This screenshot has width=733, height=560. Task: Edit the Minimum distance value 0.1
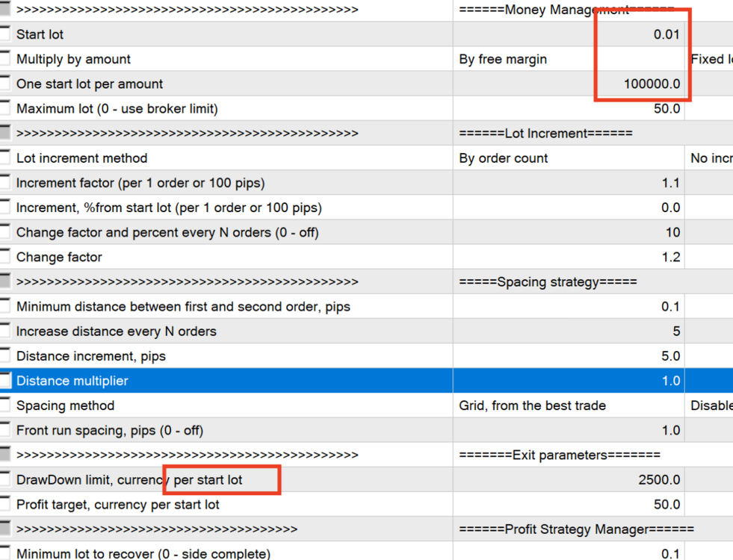click(x=569, y=306)
